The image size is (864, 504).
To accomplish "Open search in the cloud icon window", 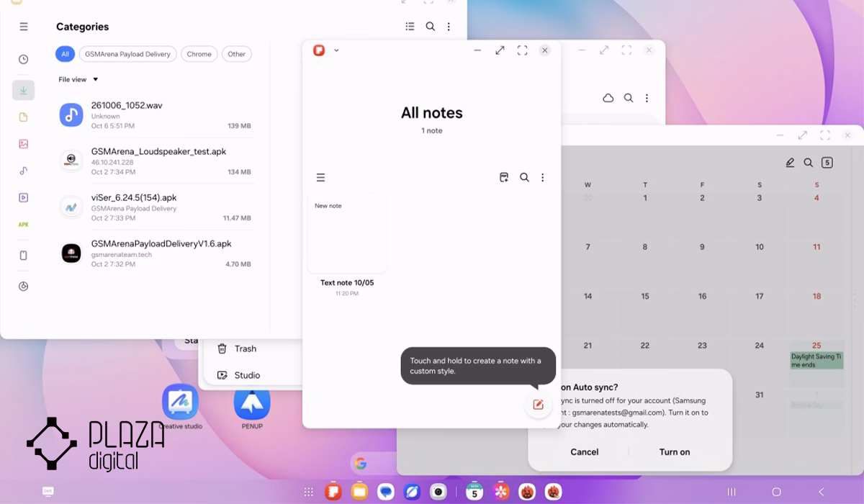I will click(x=629, y=98).
